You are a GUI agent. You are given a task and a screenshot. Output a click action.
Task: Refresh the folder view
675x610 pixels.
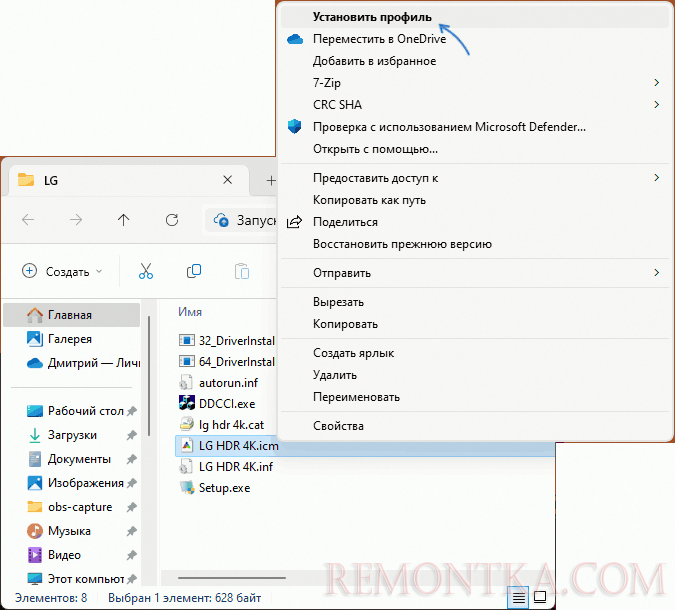click(x=172, y=220)
